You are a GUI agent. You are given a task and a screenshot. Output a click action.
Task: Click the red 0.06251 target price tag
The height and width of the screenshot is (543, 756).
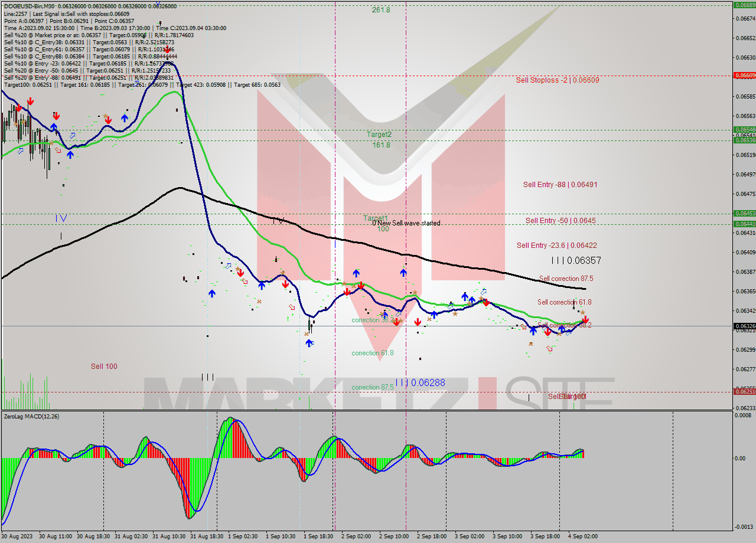[x=744, y=391]
